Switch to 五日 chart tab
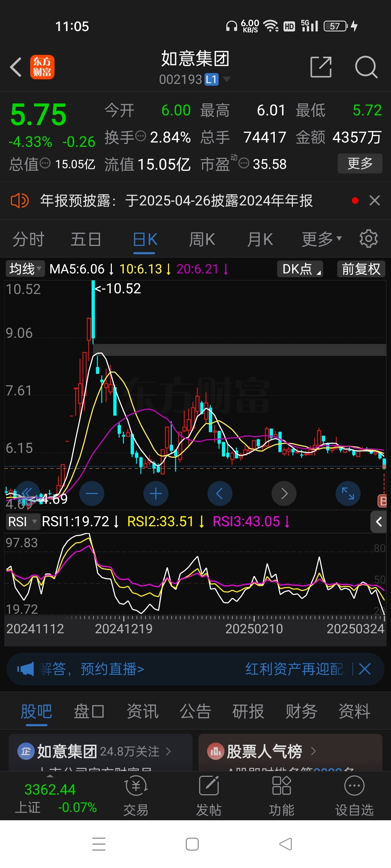391x868 pixels. tap(86, 239)
